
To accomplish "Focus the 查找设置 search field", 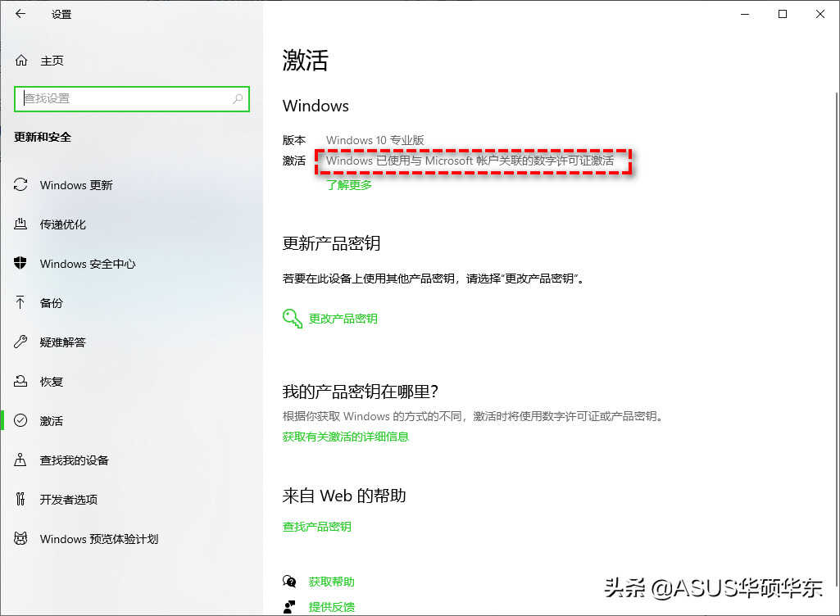I will (123, 98).
